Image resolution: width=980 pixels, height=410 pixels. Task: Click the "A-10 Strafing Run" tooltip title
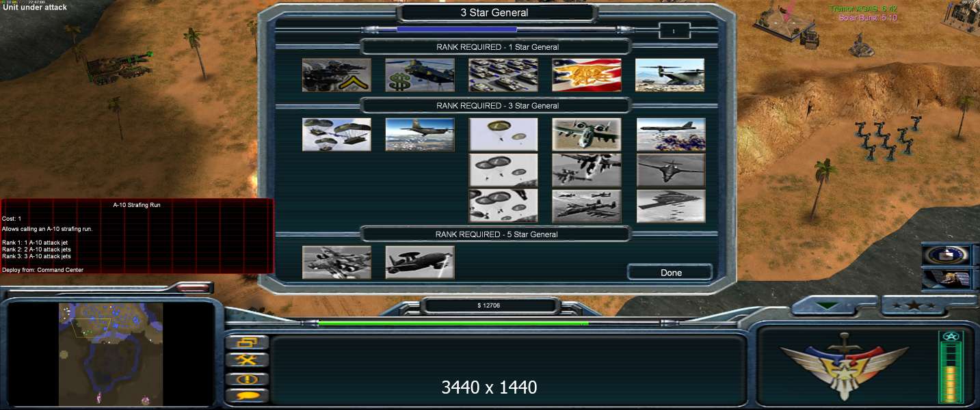[x=137, y=205]
